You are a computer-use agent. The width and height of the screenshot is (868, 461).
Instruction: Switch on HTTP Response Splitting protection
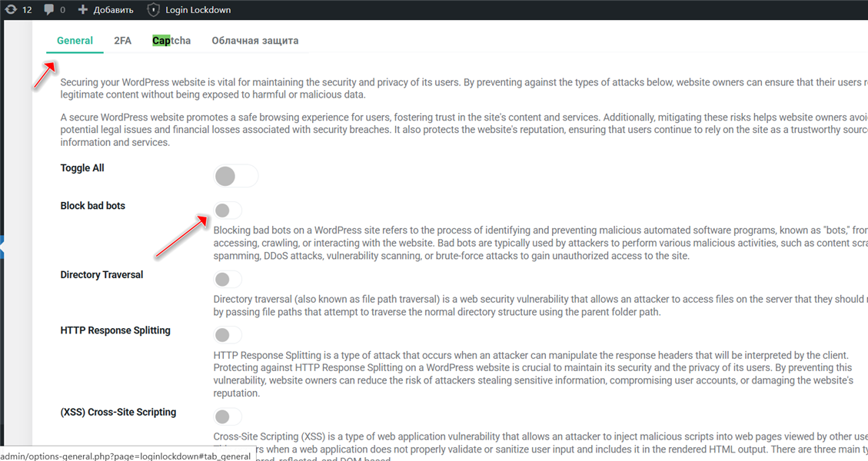[x=228, y=335]
